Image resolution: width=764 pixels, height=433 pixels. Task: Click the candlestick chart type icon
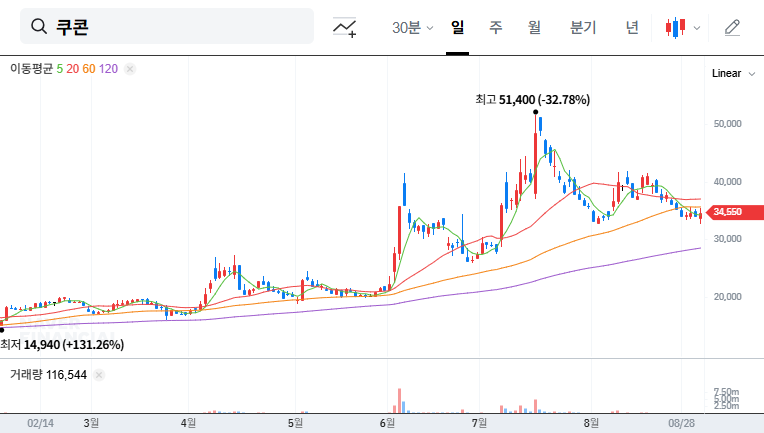676,28
